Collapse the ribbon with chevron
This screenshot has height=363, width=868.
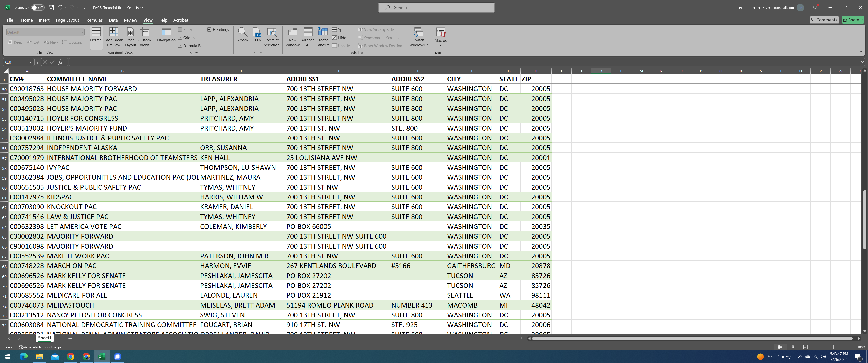coord(861,51)
